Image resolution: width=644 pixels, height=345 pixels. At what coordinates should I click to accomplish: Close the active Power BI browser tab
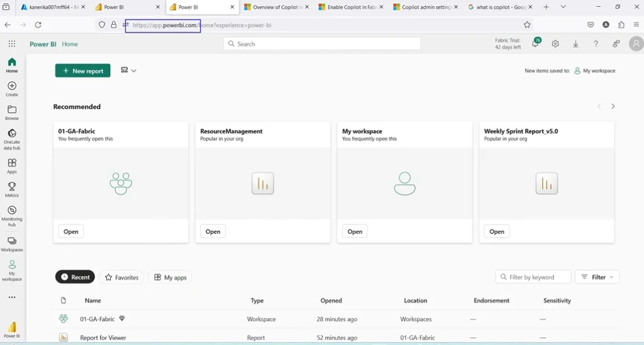tap(232, 7)
